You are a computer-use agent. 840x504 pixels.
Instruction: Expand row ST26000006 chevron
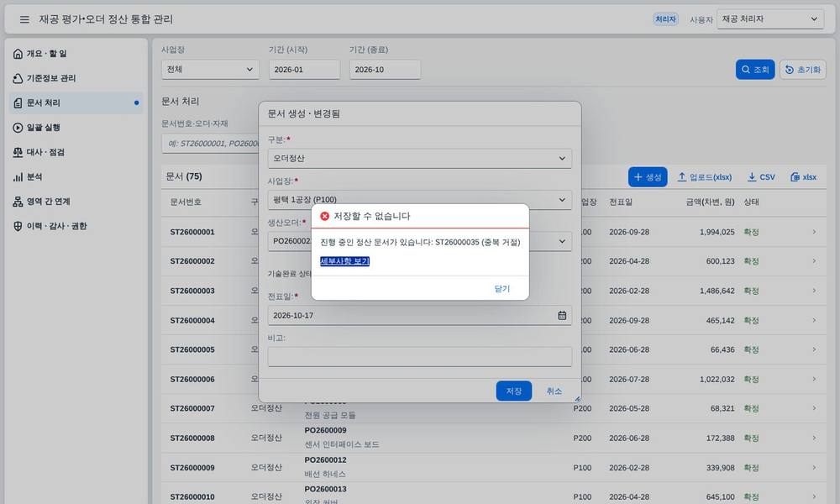pos(814,379)
